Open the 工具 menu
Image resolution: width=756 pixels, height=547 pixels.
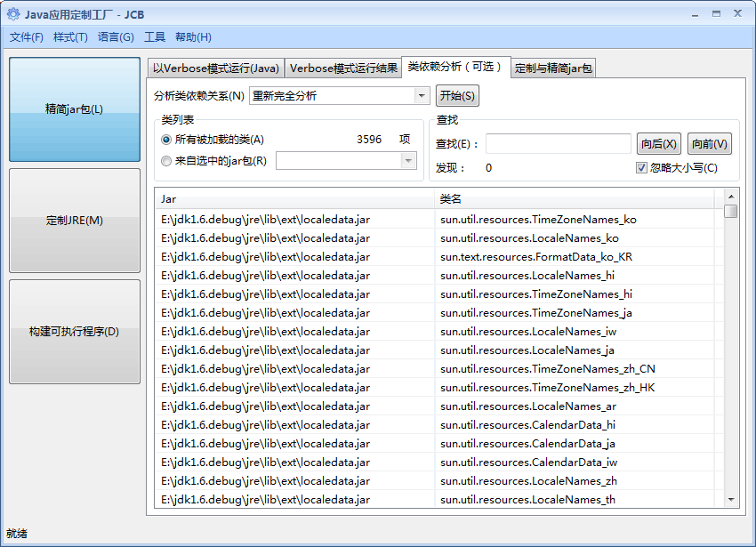pos(155,37)
